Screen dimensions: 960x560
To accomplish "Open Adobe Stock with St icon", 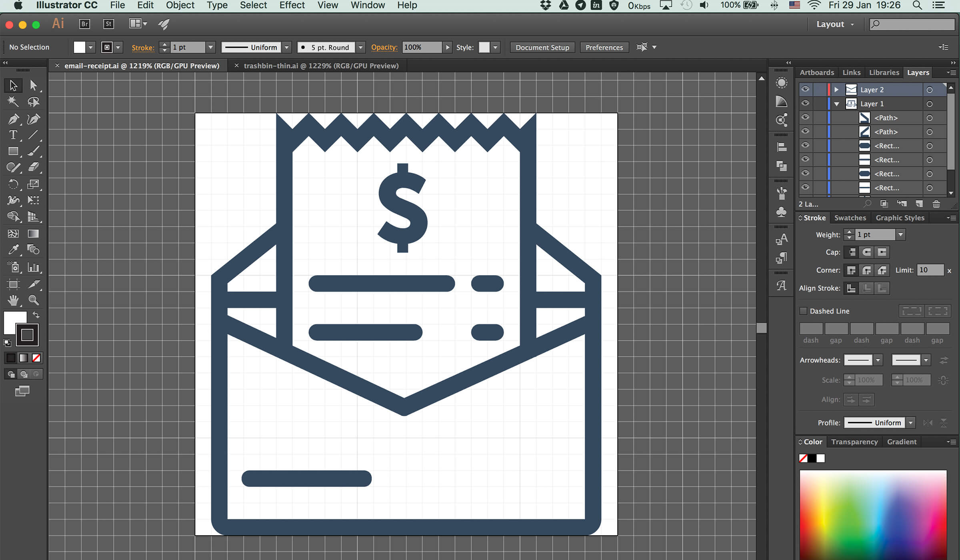I will (108, 24).
